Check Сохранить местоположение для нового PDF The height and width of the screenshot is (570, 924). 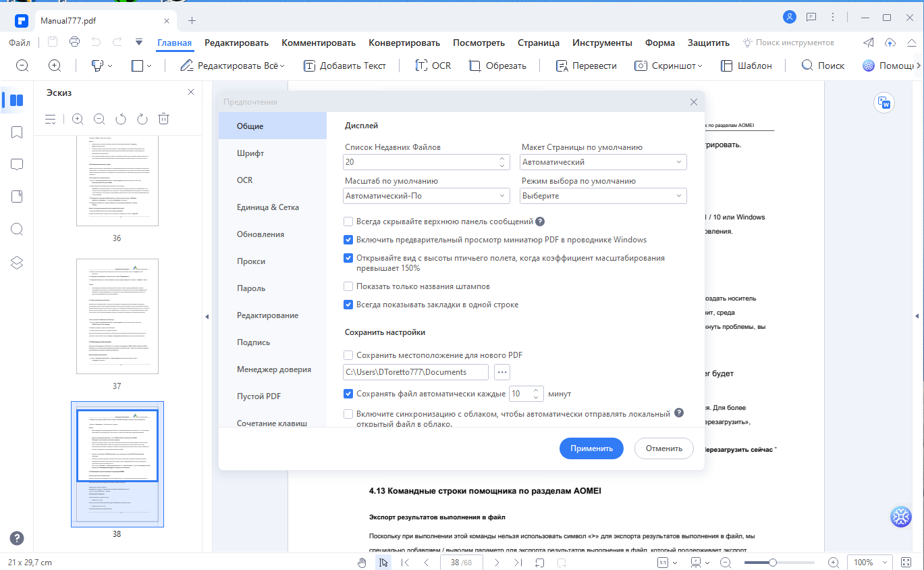pyautogui.click(x=348, y=355)
